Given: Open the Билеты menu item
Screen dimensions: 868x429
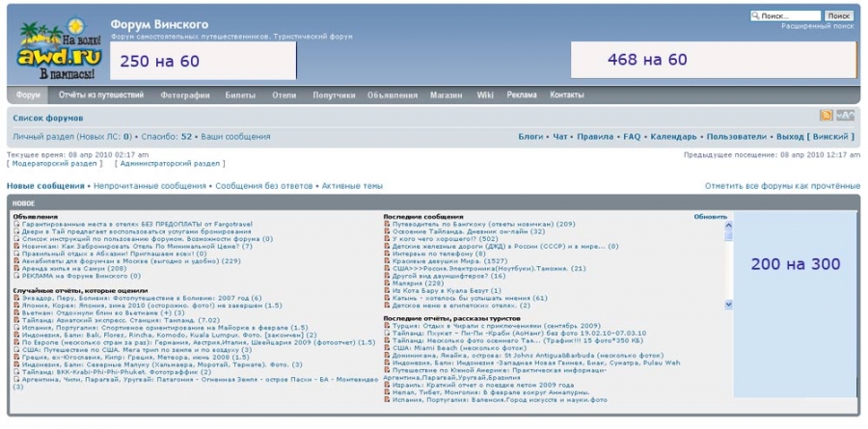Looking at the screenshot, I should pos(240,95).
